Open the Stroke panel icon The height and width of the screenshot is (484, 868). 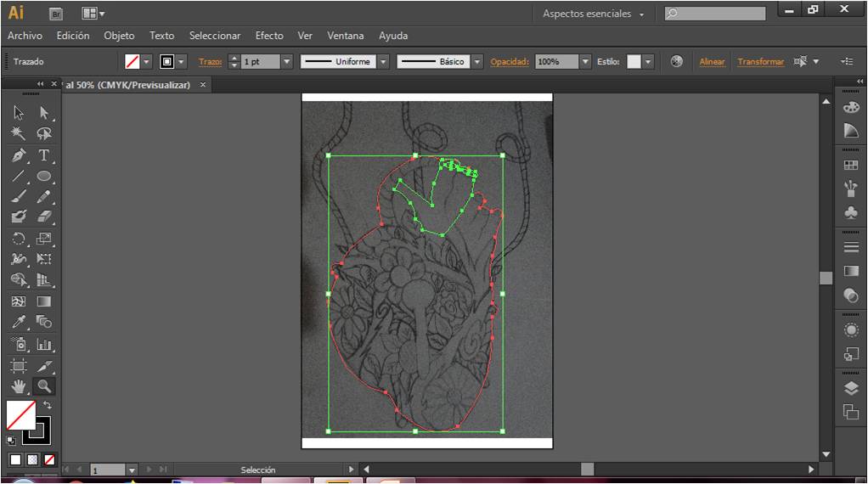pyautogui.click(x=851, y=247)
